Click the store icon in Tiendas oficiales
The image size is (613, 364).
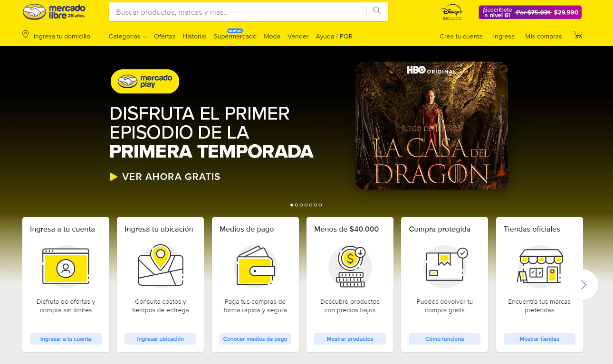tap(540, 266)
